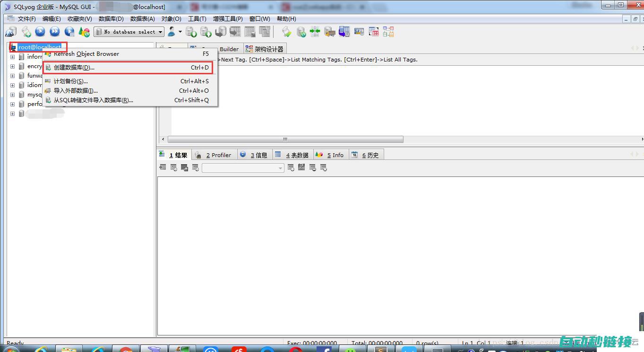Switch to the '3 信息' tab
The width and height of the screenshot is (644, 352).
click(254, 155)
